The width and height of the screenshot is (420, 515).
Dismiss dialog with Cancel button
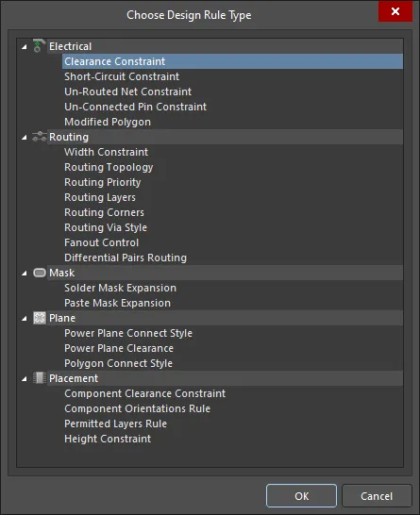(377, 496)
